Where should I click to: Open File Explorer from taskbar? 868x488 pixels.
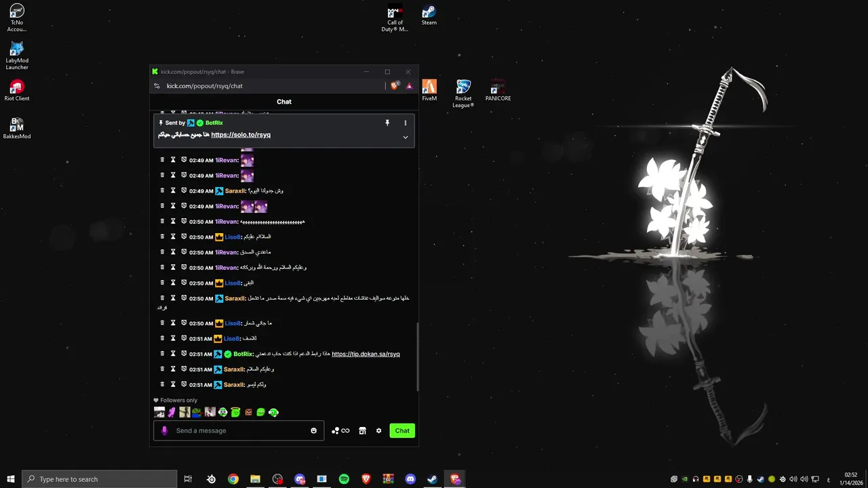[x=255, y=479]
